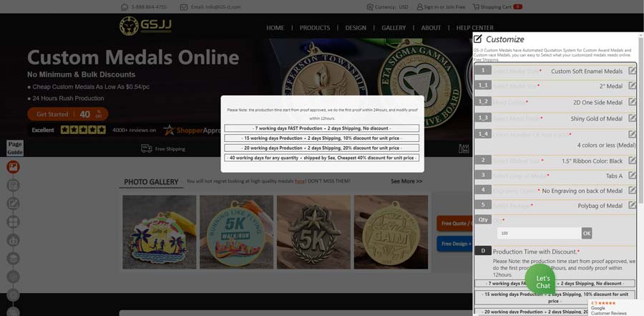644x316 pixels.
Task: Edit the No Engraving on back option
Action: (632, 190)
